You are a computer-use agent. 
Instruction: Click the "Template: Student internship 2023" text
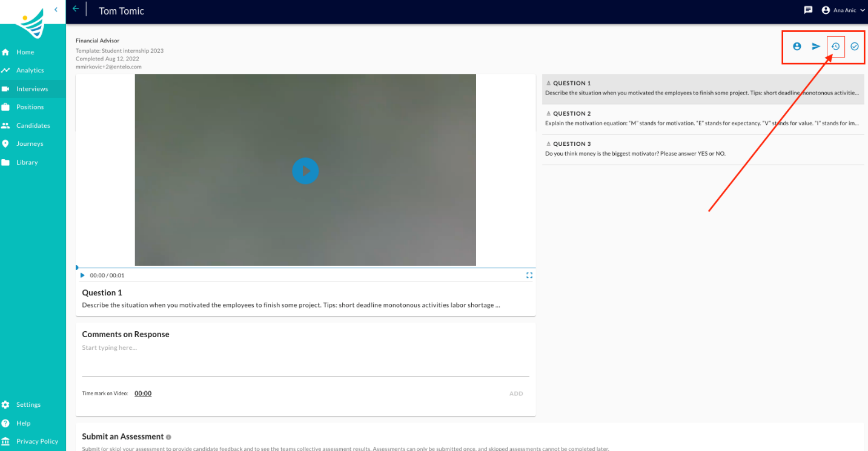coord(119,51)
